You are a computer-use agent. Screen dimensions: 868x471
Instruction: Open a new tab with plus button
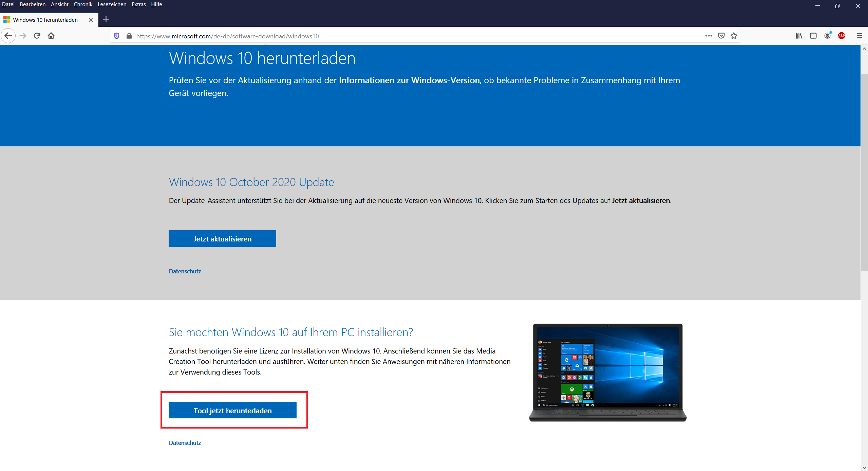tap(106, 19)
